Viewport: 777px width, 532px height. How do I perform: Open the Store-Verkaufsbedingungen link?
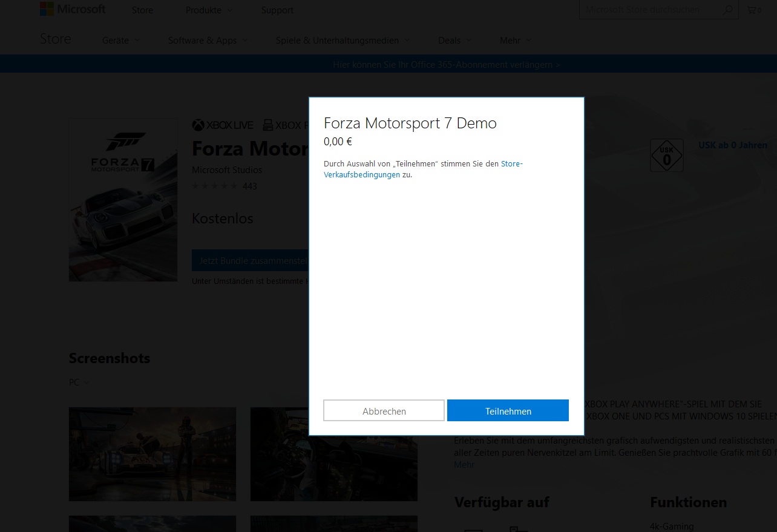423,169
